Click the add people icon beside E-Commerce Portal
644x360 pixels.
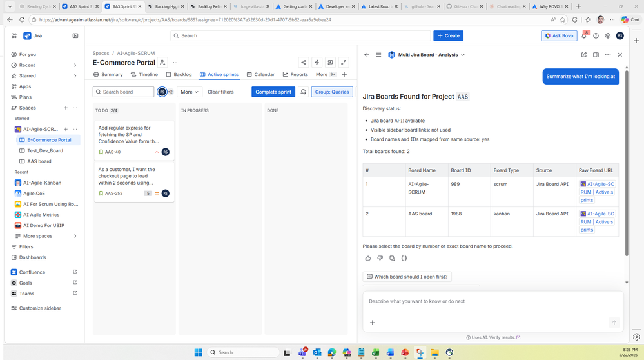point(162,63)
